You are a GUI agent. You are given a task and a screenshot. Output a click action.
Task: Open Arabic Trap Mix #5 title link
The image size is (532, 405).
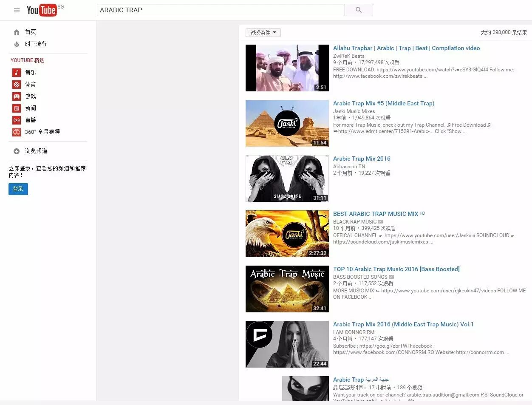click(x=384, y=104)
